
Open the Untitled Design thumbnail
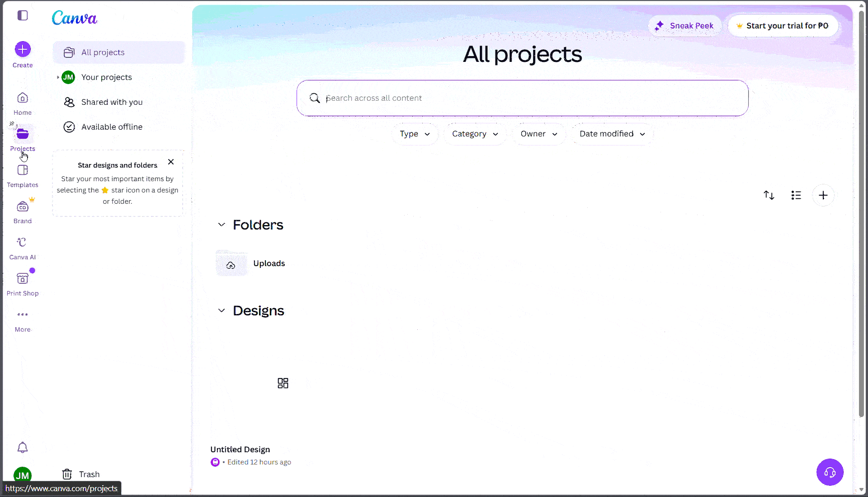[x=283, y=383]
